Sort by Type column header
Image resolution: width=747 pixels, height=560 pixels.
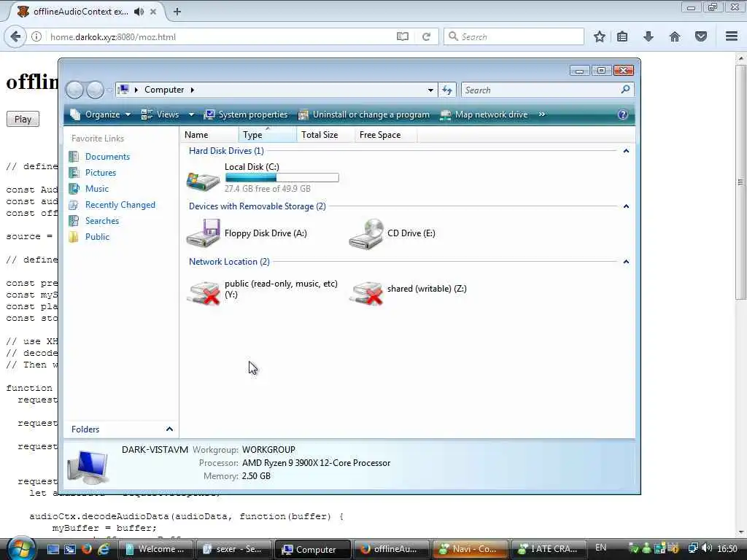coord(267,135)
